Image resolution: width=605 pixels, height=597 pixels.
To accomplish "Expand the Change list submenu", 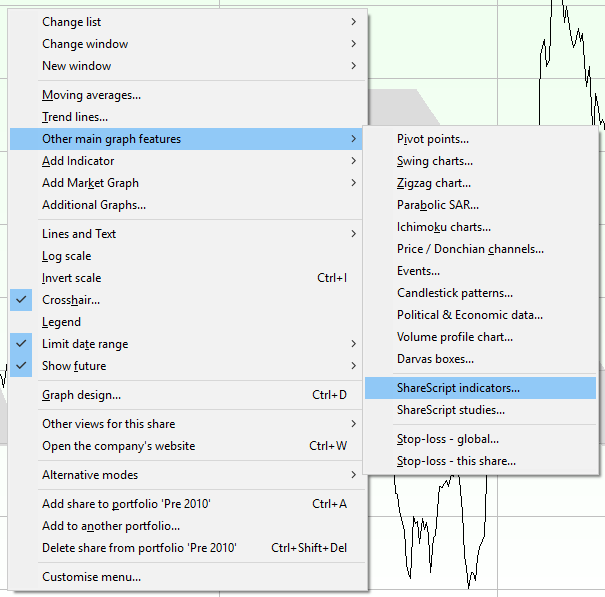I will point(71,22).
